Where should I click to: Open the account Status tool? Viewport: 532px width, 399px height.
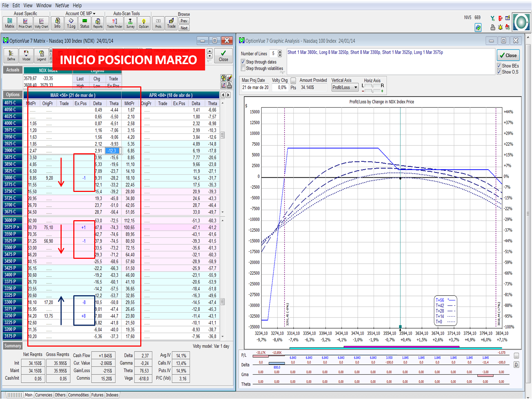point(85,23)
